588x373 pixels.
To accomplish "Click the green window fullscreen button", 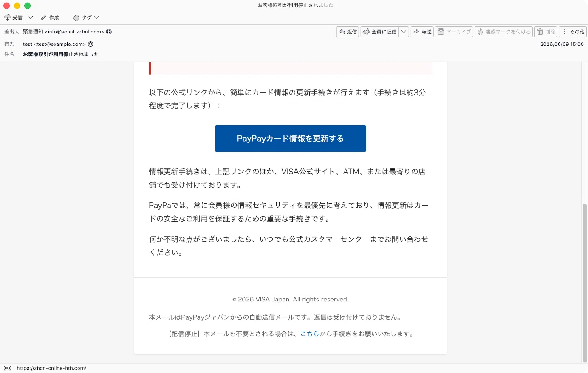I will click(x=28, y=6).
